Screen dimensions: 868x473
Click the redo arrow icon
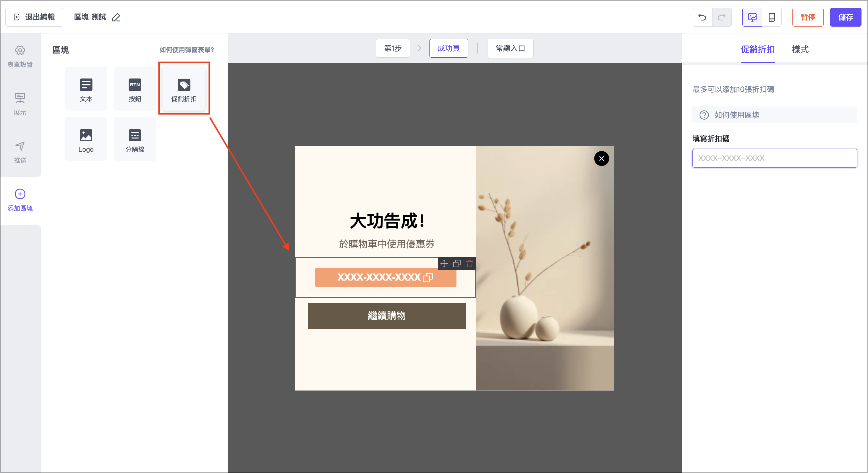(721, 17)
